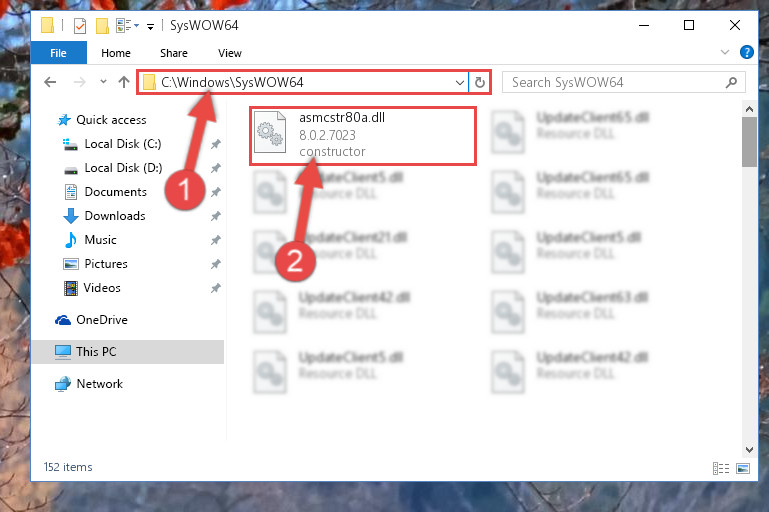Switch to the View ribbon tab
This screenshot has height=512, width=769.
[x=230, y=53]
